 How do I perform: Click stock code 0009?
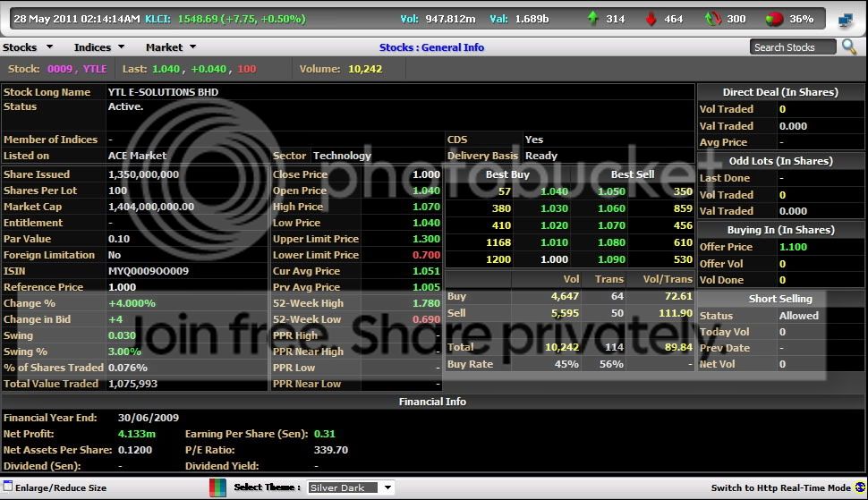60,69
